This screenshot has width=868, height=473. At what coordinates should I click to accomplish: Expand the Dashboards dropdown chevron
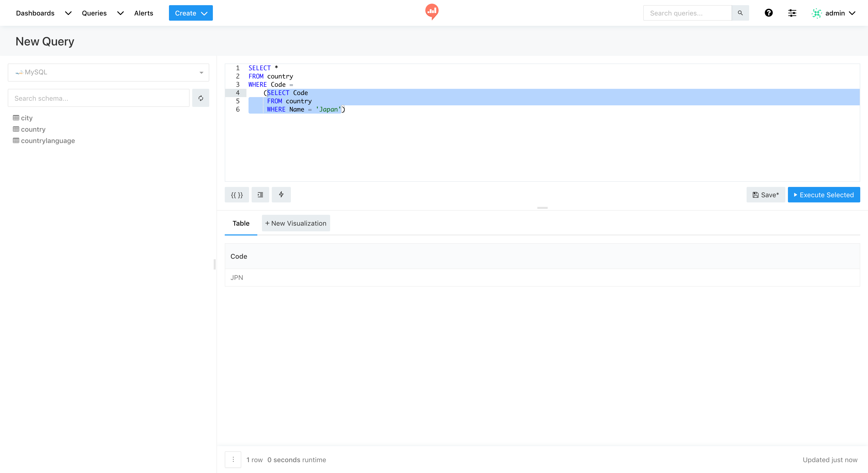[68, 13]
